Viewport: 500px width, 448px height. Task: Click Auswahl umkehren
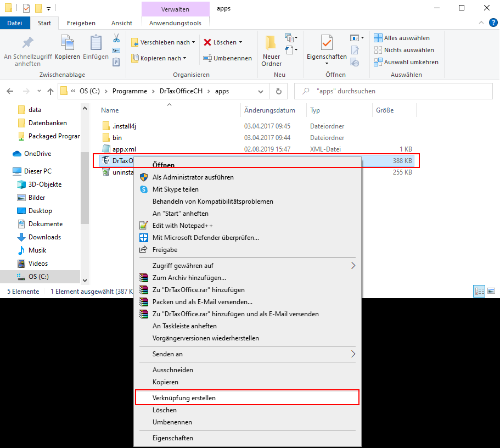click(x=406, y=62)
